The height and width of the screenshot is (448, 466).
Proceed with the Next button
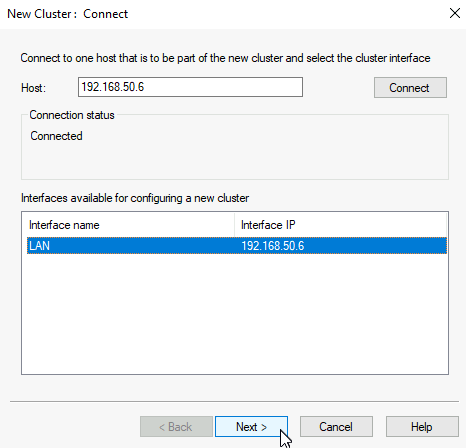pos(251,427)
